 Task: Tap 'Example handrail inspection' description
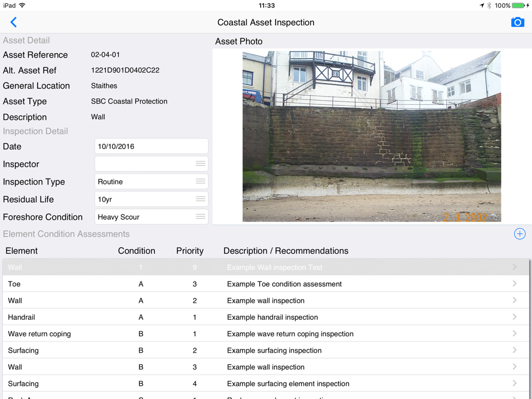click(272, 317)
